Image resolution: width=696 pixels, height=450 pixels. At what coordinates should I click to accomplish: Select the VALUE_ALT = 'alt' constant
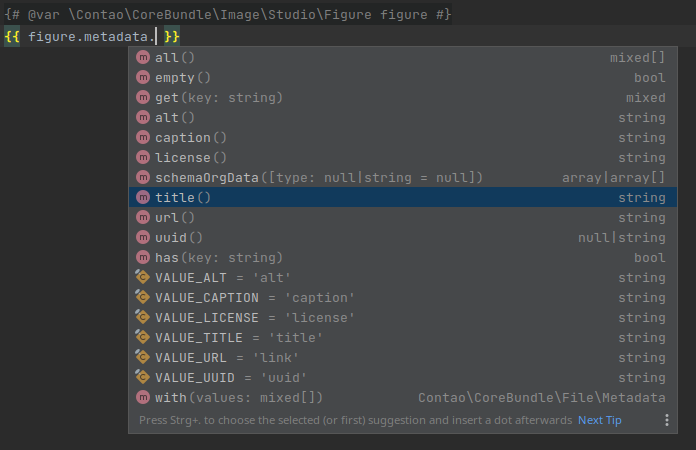[403, 277]
